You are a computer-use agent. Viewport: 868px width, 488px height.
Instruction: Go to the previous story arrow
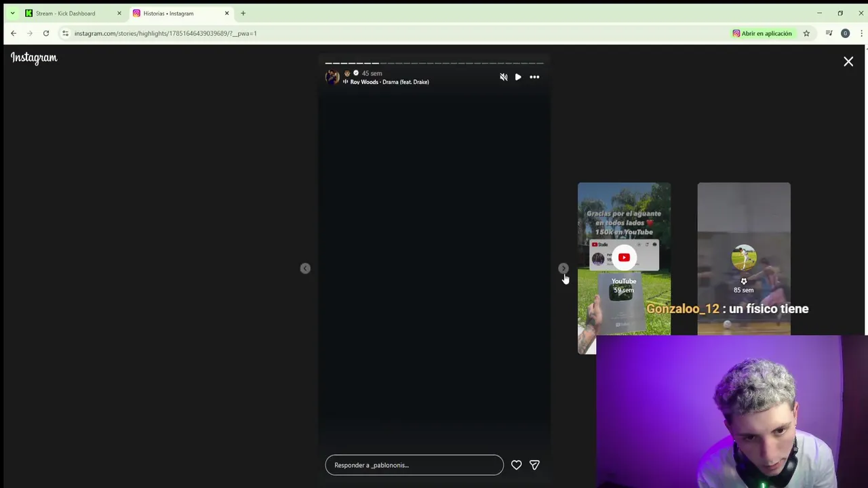click(x=305, y=268)
